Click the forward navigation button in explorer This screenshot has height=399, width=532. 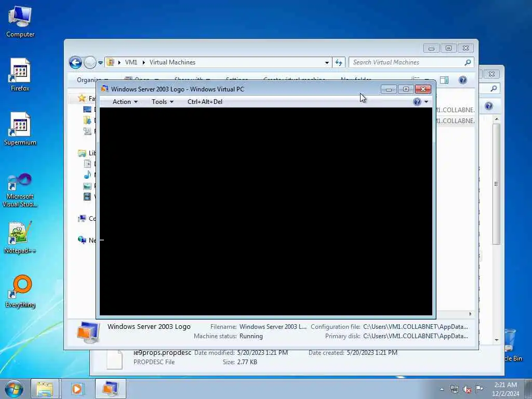coord(90,62)
